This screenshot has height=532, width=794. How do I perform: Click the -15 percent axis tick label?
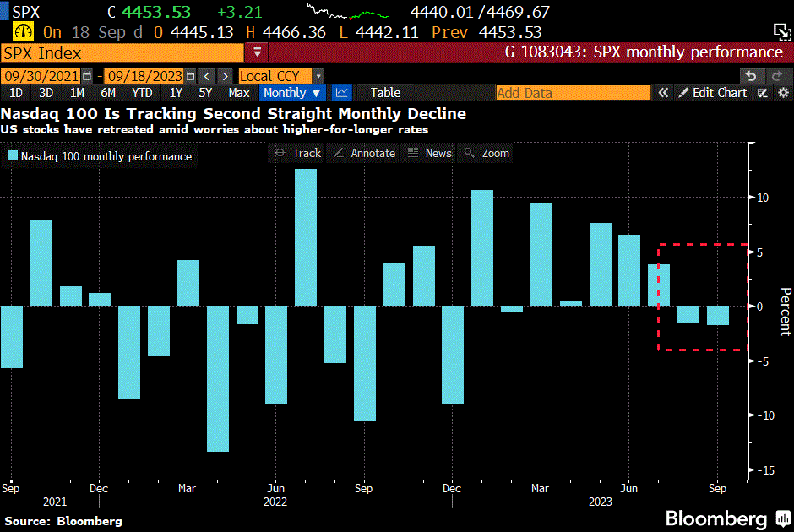[764, 470]
